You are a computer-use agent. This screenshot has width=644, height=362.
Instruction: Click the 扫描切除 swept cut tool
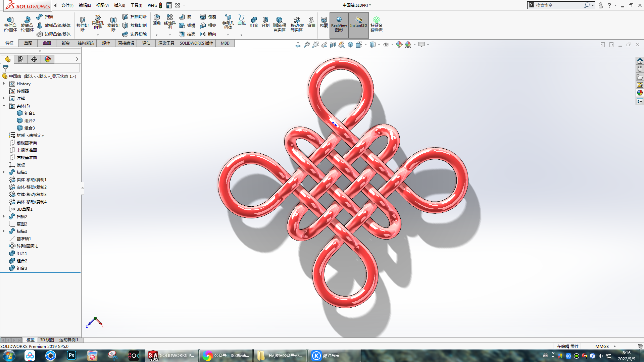(x=135, y=16)
